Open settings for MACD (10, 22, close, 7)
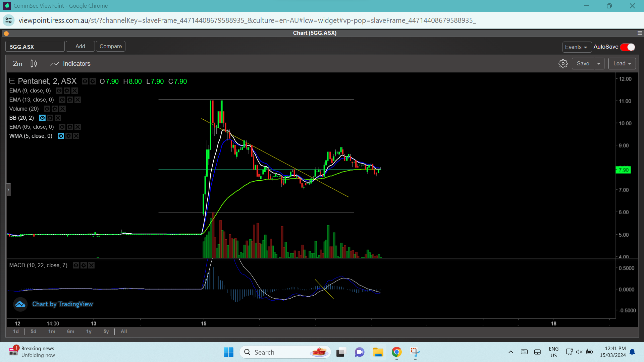 click(84, 265)
